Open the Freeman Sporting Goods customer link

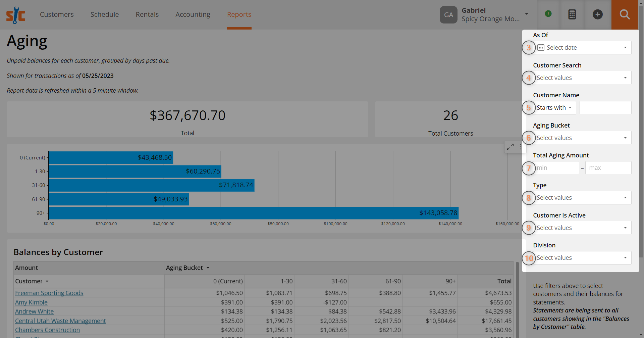[x=49, y=293]
